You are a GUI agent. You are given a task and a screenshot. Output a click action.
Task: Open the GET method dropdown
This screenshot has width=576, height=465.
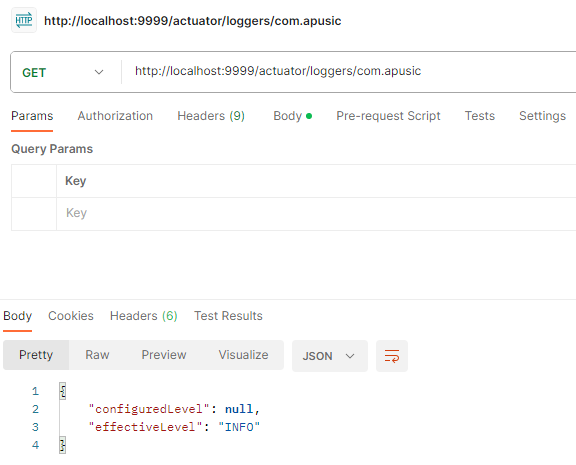pos(63,72)
